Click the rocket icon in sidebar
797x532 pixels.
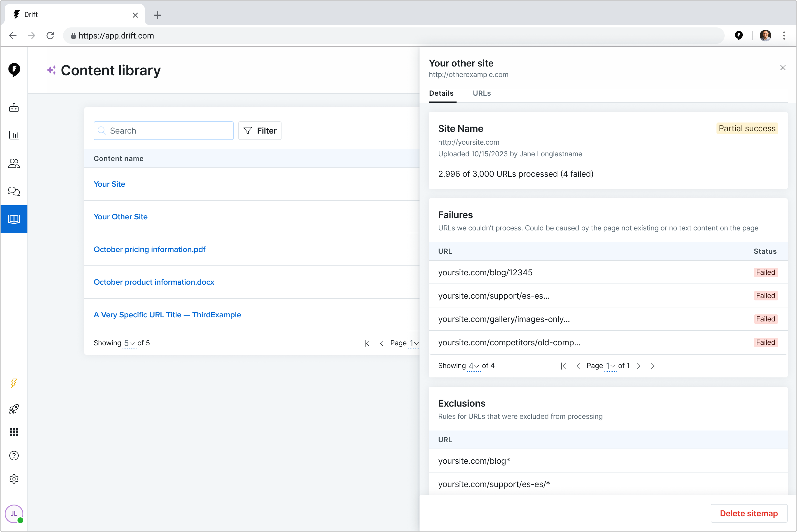14,409
